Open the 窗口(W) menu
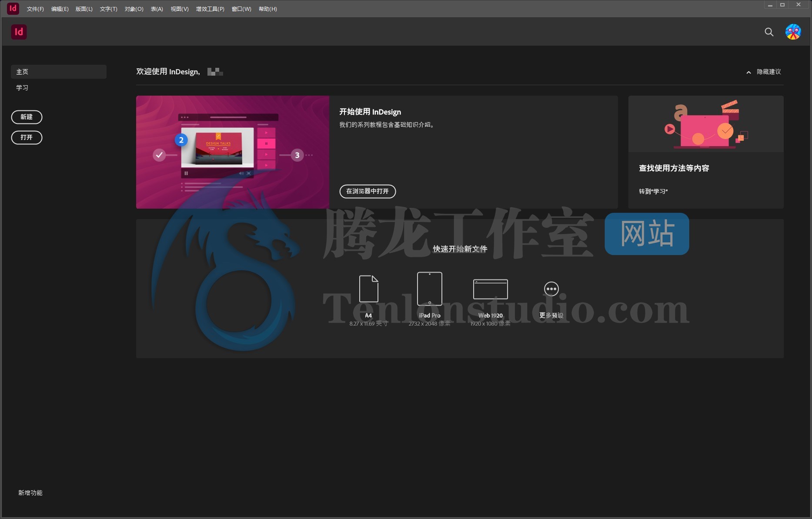Image resolution: width=812 pixels, height=519 pixels. click(x=241, y=9)
